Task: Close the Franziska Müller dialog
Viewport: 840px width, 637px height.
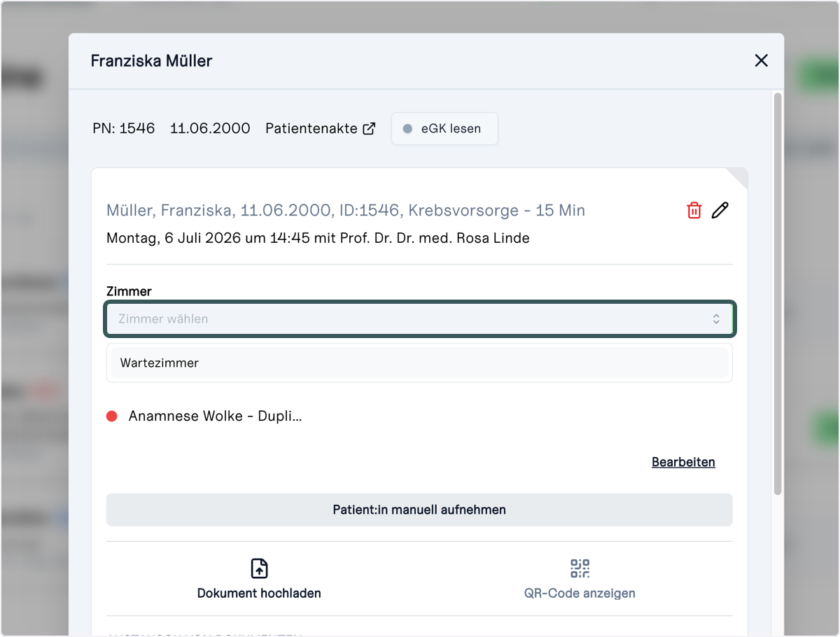Action: point(762,61)
